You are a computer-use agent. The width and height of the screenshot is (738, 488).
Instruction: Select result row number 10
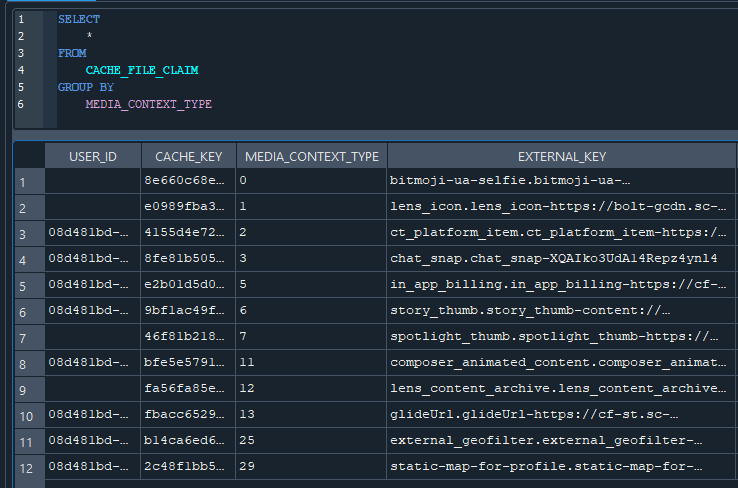pyautogui.click(x=30, y=415)
